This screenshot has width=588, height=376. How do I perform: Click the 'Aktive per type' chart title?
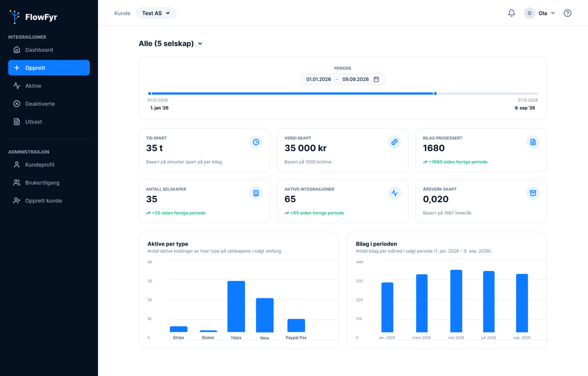[x=167, y=244]
